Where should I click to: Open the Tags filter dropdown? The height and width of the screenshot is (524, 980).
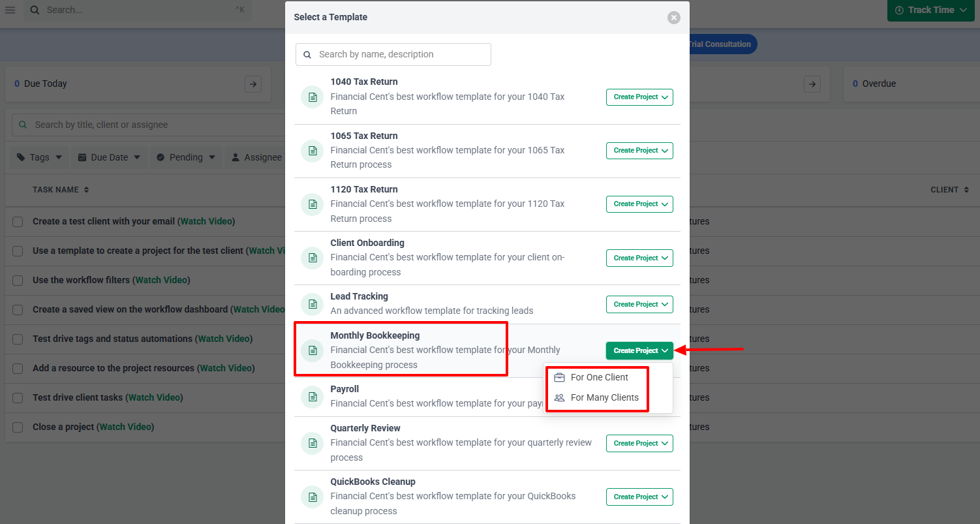point(40,157)
